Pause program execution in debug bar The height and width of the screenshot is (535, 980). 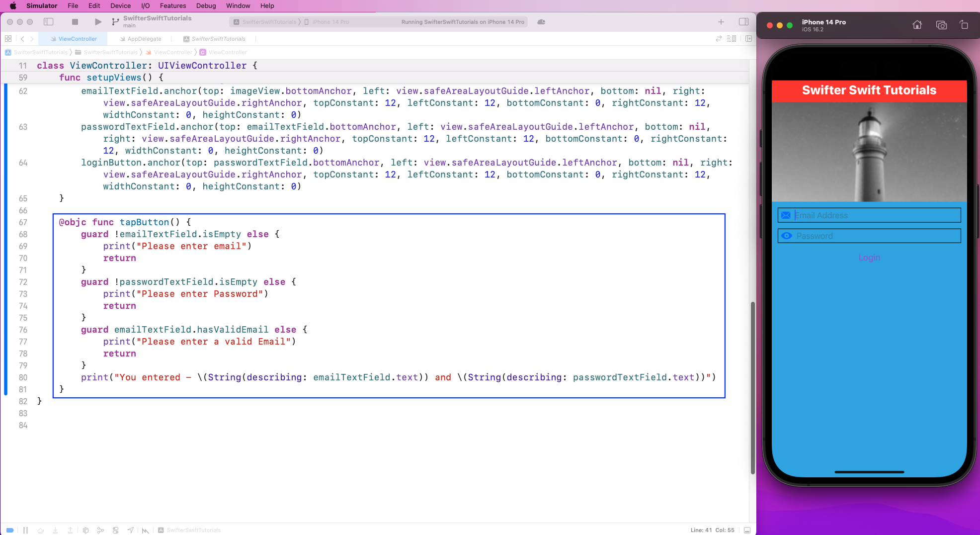tap(25, 530)
